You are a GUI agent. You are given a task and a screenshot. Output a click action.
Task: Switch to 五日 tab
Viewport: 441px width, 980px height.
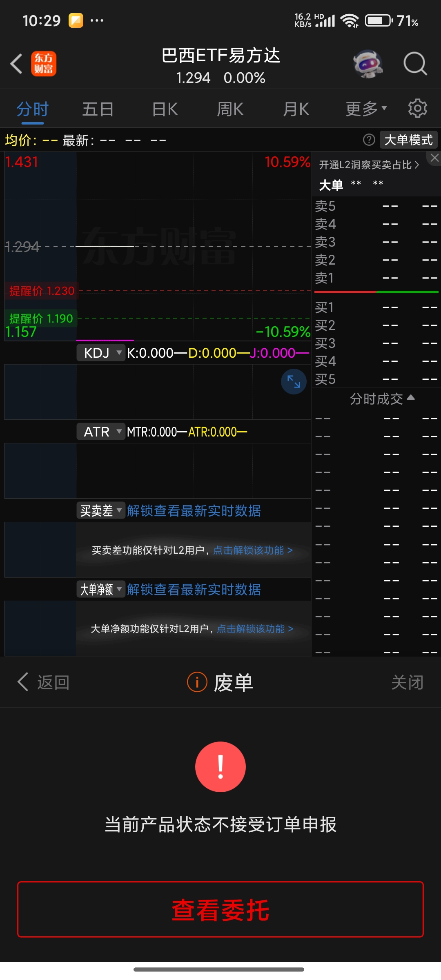tap(98, 109)
